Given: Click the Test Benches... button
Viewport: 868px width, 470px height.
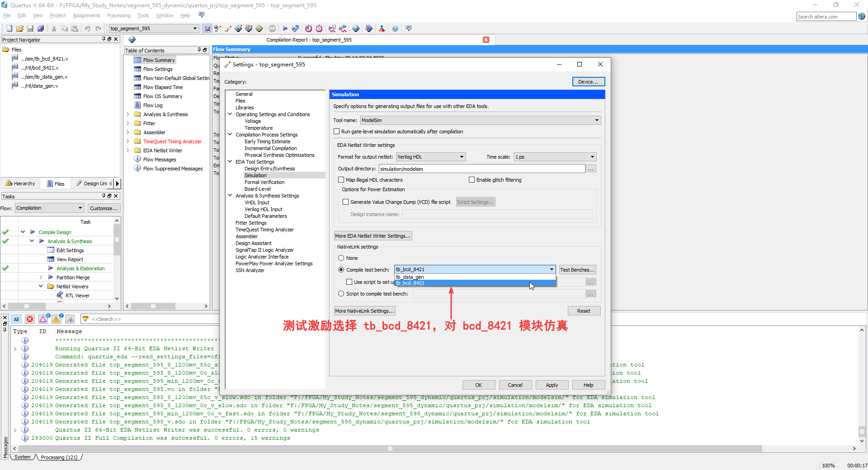Looking at the screenshot, I should [577, 270].
